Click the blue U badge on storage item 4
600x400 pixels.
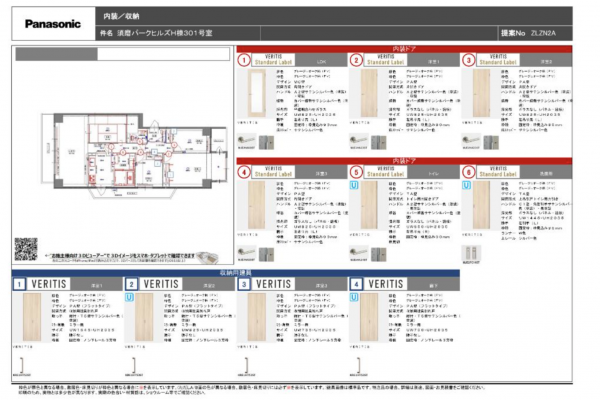coord(354,297)
